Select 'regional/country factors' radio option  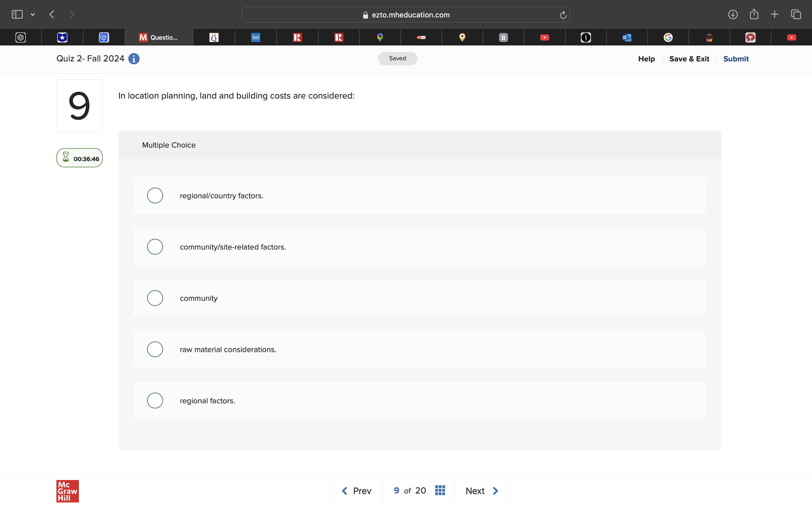(155, 195)
